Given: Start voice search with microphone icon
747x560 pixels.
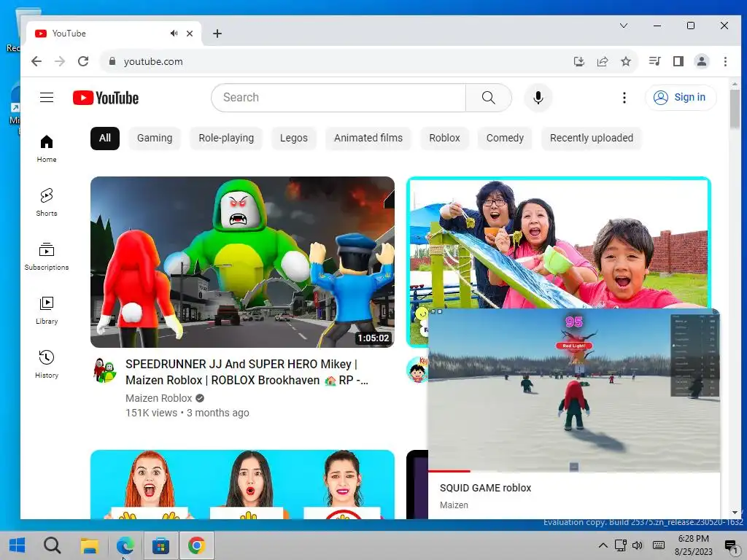Looking at the screenshot, I should tap(538, 98).
